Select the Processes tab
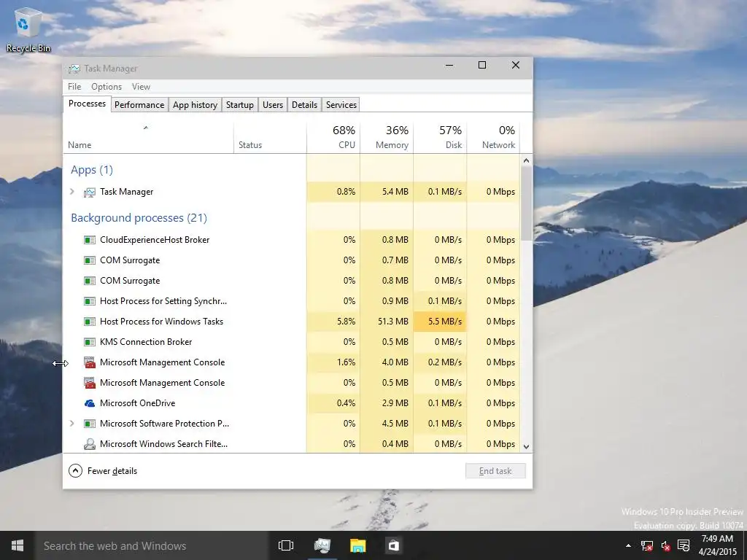The height and width of the screenshot is (560, 747). [88, 104]
